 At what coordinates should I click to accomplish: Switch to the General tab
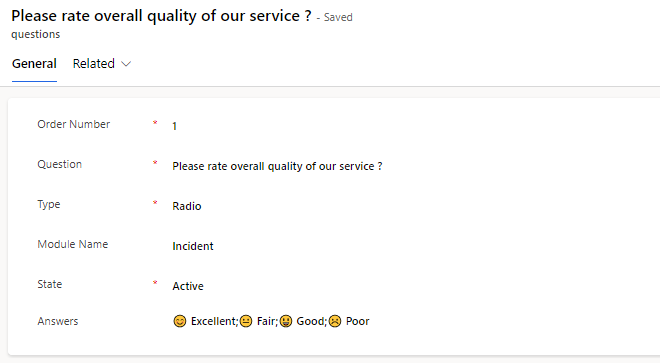click(x=34, y=64)
